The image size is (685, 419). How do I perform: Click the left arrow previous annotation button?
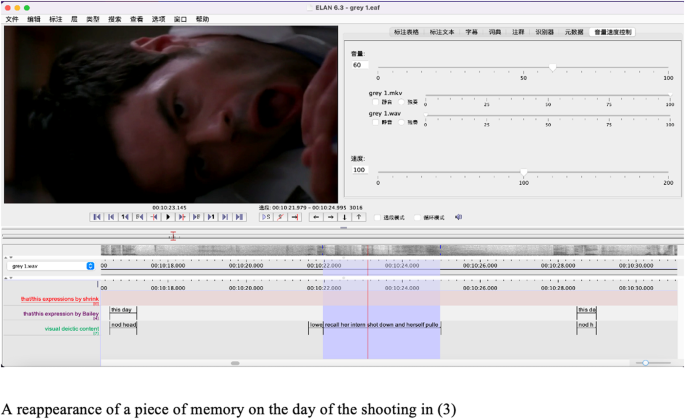[316, 217]
